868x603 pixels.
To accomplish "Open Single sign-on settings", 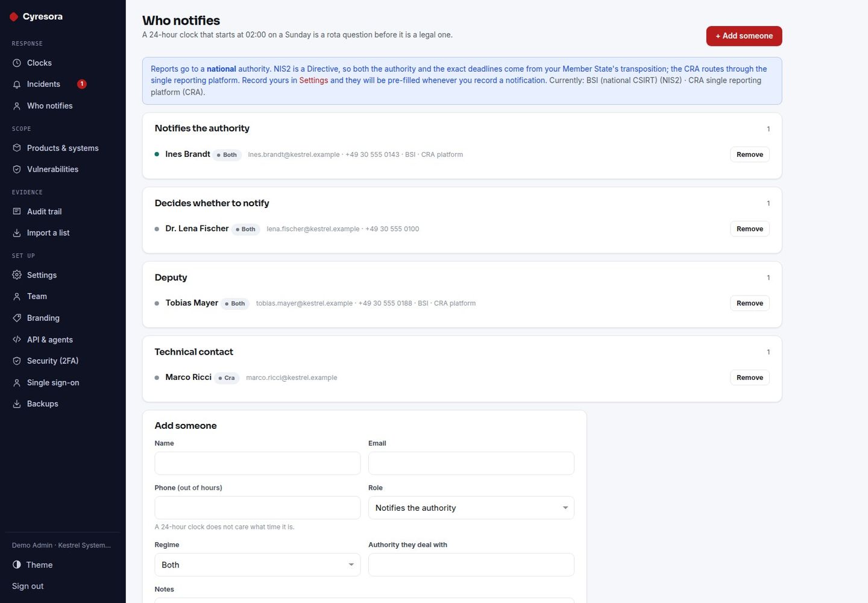I will coord(63,383).
